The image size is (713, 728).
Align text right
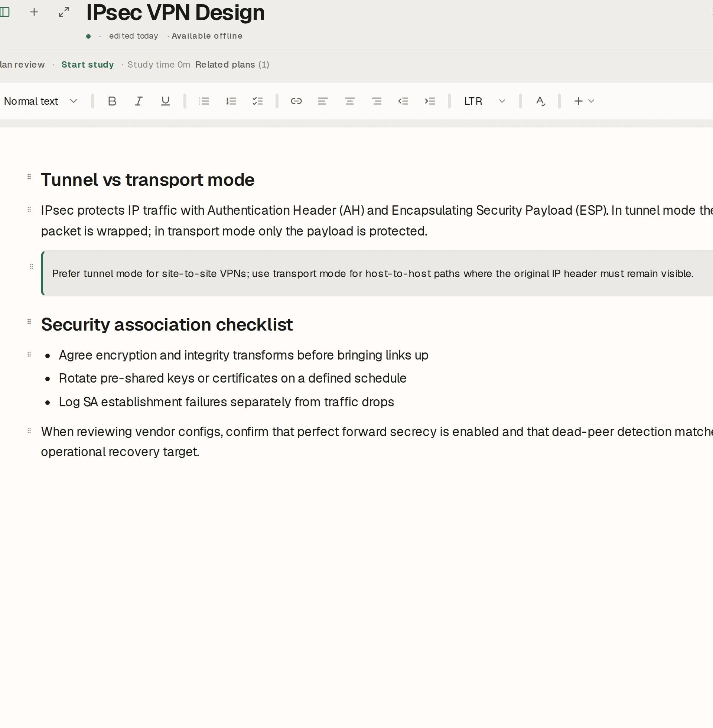point(377,101)
